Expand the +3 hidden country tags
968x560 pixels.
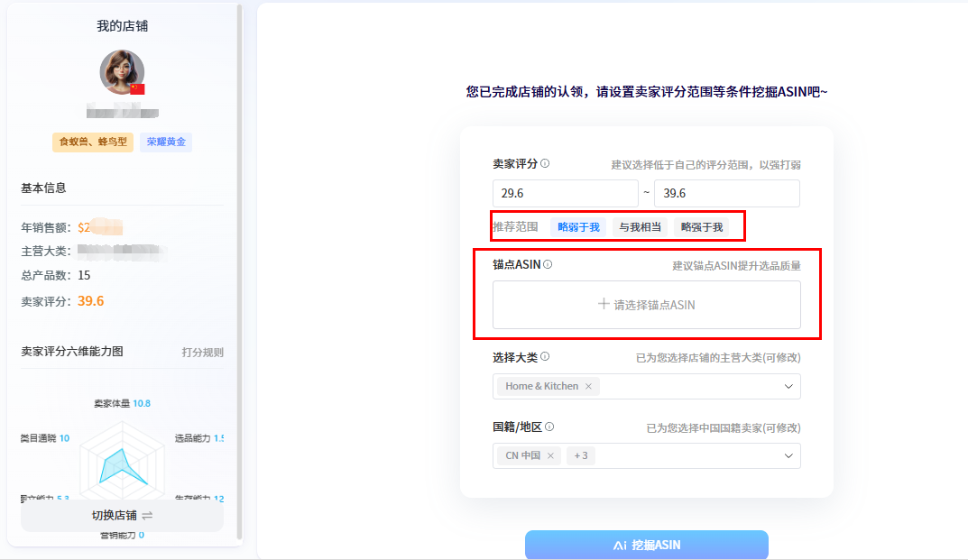point(578,455)
